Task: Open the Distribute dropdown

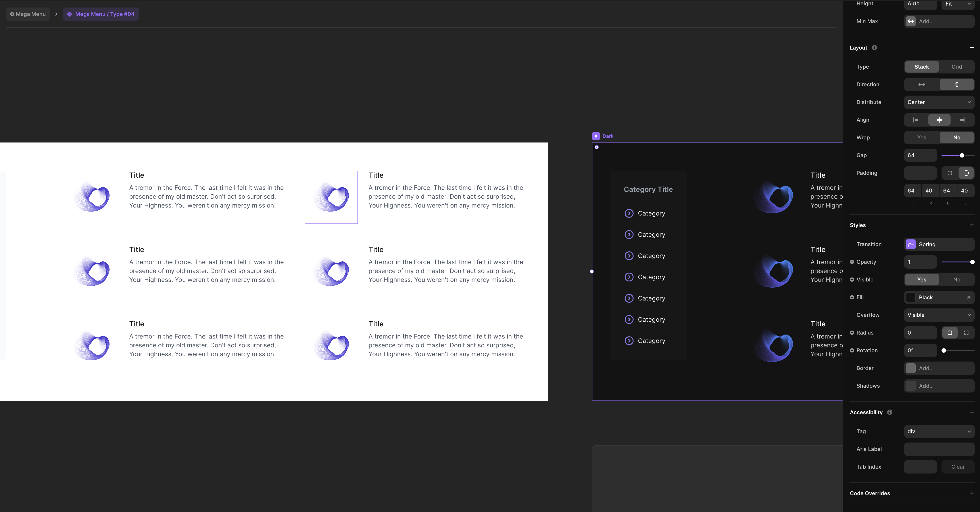Action: pos(939,102)
